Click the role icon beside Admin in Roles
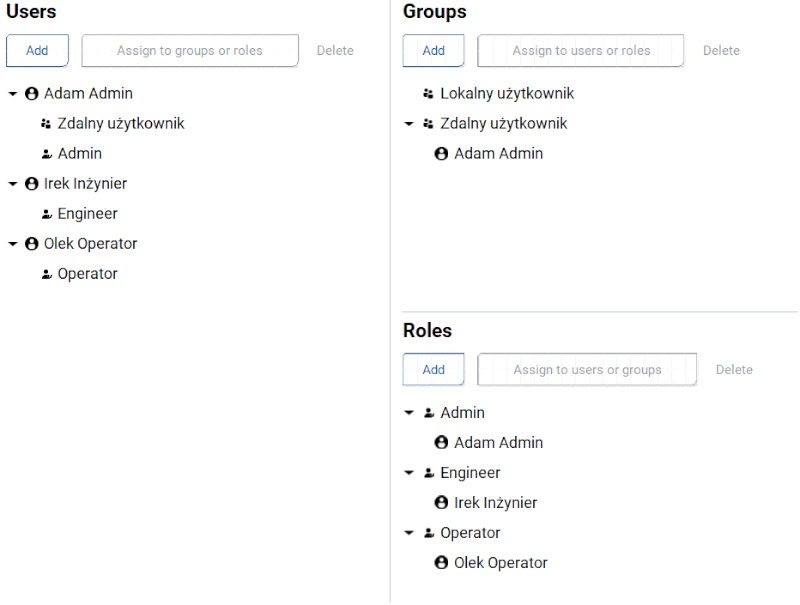The image size is (800, 605). point(428,413)
